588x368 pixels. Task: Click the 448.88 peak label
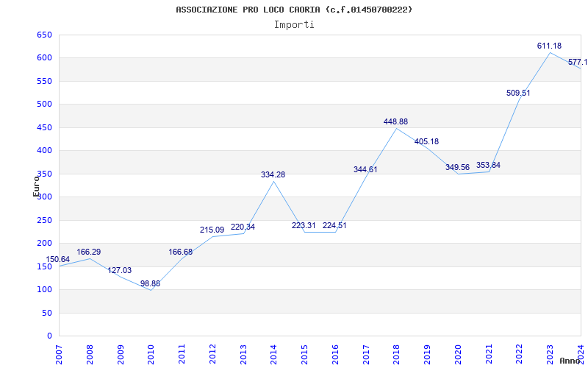[x=395, y=121]
